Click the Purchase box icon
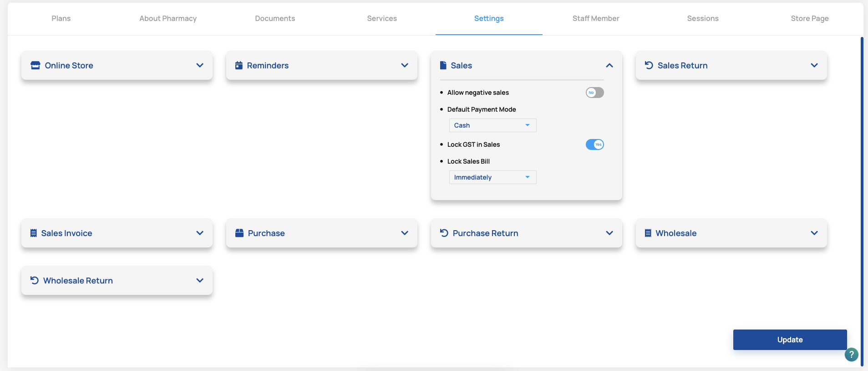Image resolution: width=868 pixels, height=371 pixels. coord(239,233)
